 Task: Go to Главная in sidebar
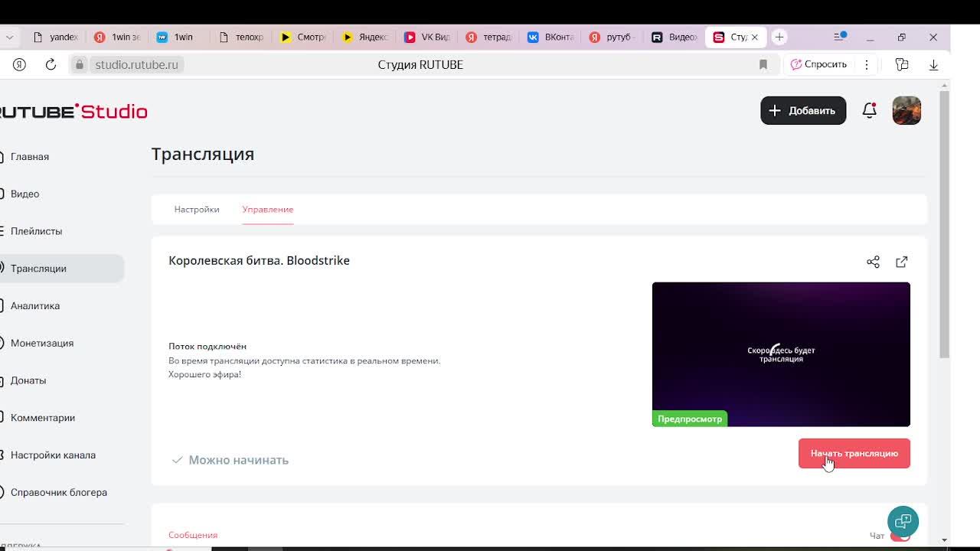click(30, 156)
